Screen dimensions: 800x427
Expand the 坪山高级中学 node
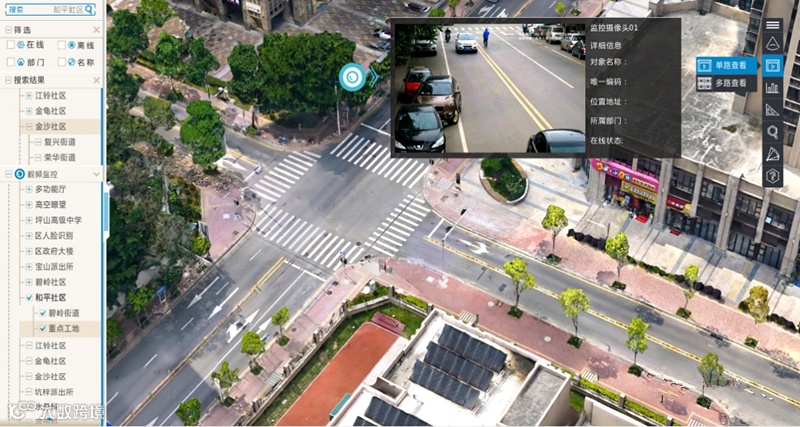29,220
